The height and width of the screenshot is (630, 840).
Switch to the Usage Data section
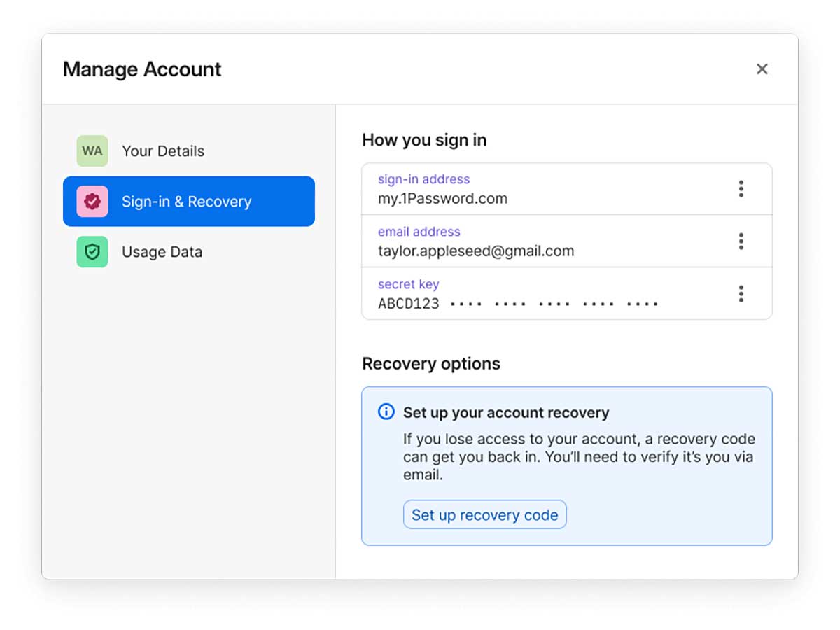click(162, 252)
